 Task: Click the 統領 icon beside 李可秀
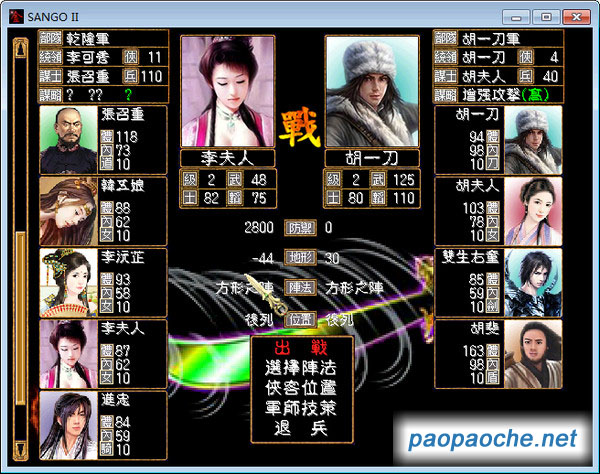pos(51,57)
